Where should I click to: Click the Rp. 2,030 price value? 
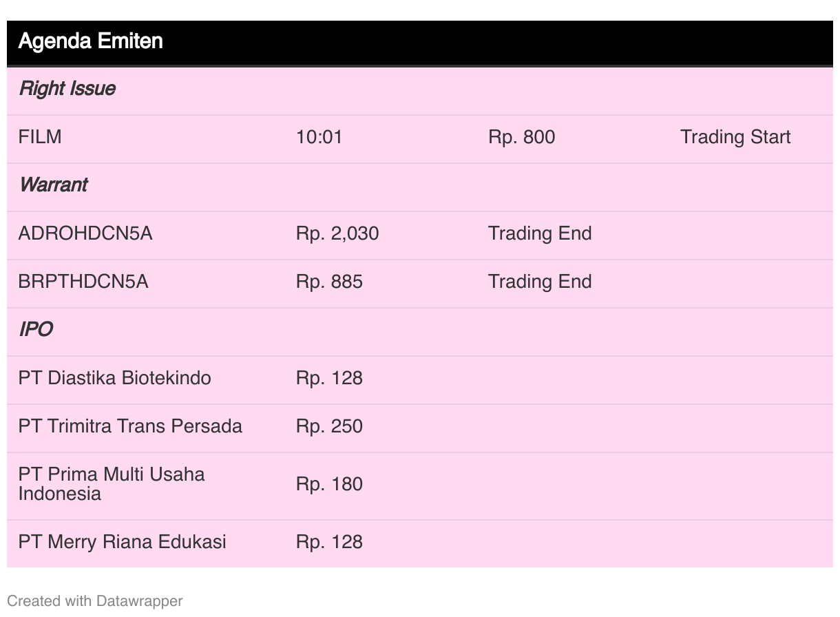[337, 233]
